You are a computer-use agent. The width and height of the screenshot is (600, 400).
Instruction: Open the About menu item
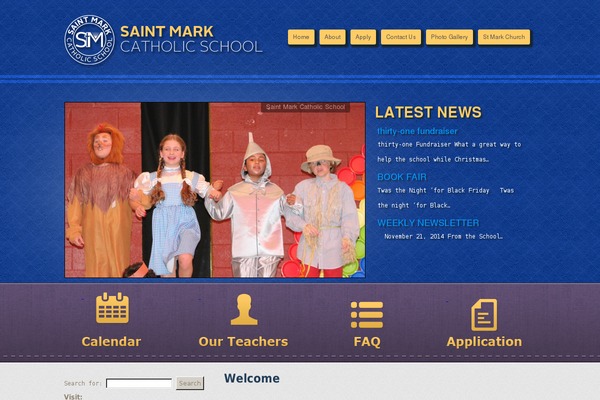333,37
